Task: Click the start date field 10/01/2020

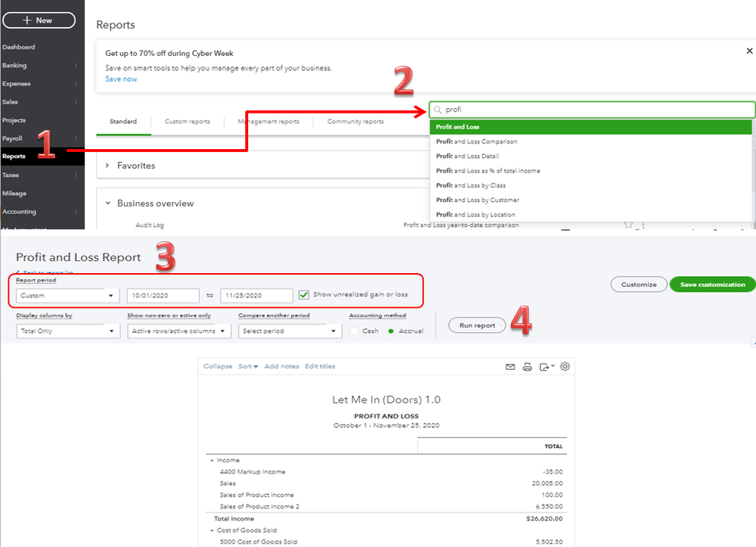Action: click(163, 295)
